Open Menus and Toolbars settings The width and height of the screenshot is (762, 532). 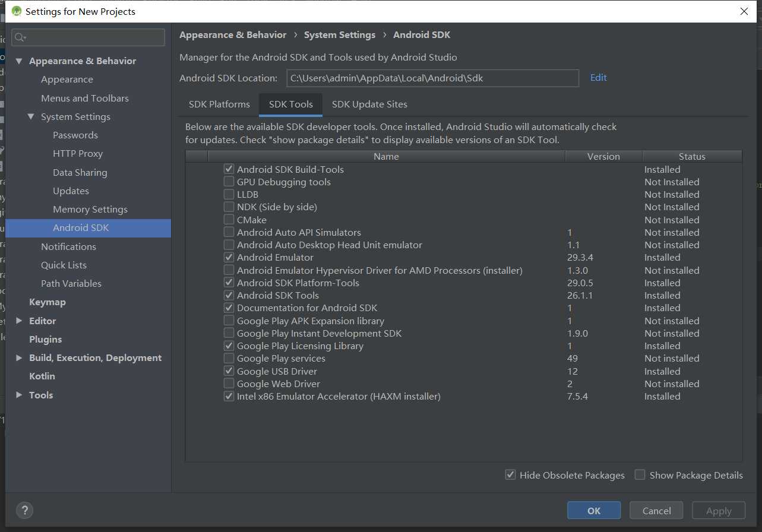point(85,98)
